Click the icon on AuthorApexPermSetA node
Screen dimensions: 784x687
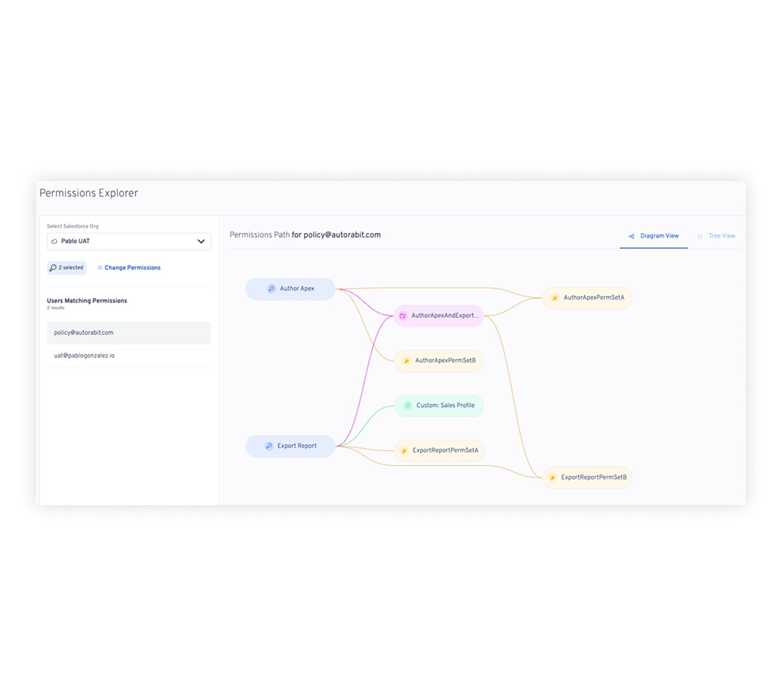pyautogui.click(x=555, y=298)
